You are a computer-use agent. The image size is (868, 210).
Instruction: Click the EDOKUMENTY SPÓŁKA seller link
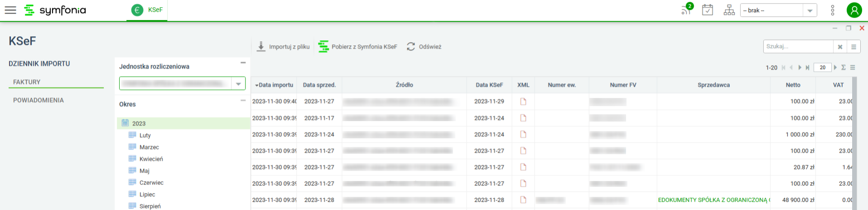click(713, 200)
